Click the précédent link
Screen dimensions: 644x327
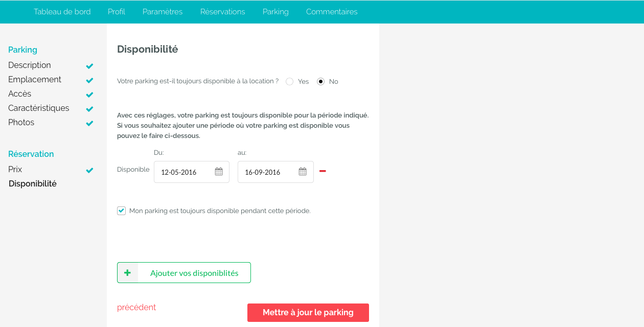(136, 307)
